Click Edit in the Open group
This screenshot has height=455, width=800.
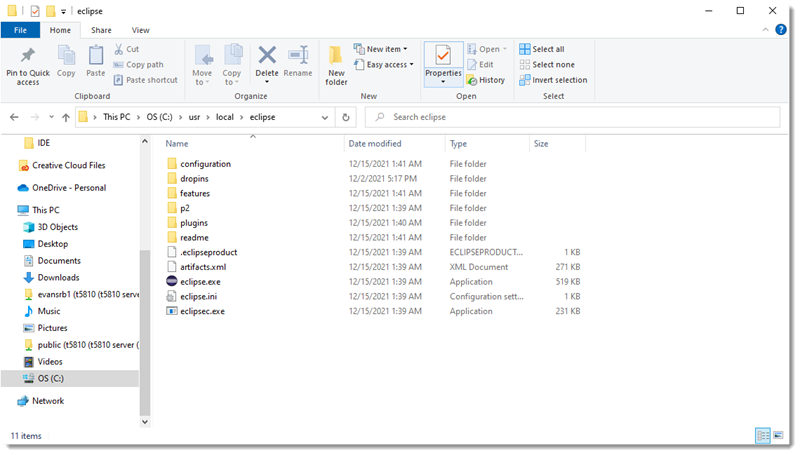click(x=480, y=64)
